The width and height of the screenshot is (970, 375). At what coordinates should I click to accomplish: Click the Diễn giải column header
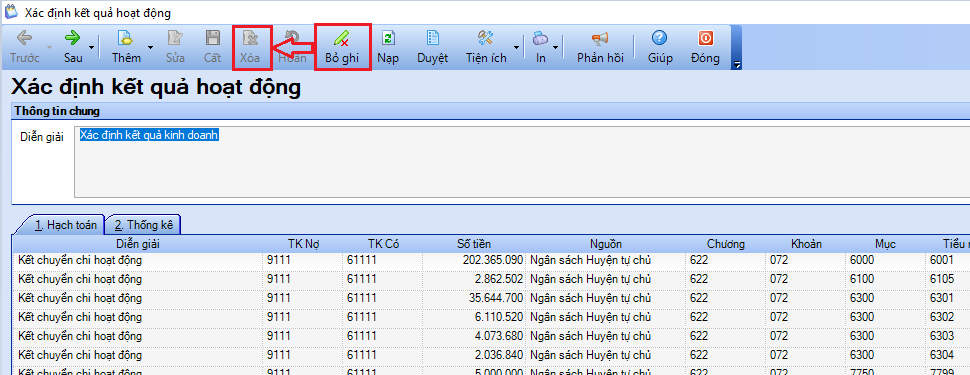(138, 244)
